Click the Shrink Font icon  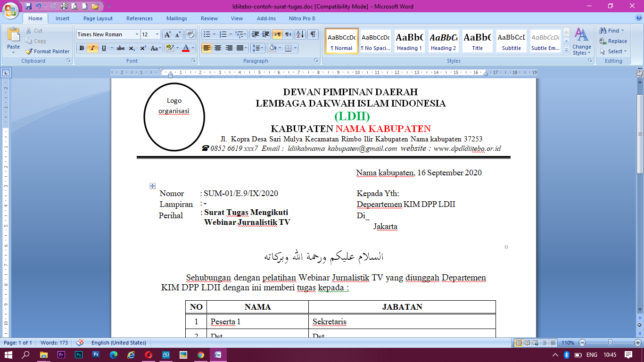coord(178,34)
